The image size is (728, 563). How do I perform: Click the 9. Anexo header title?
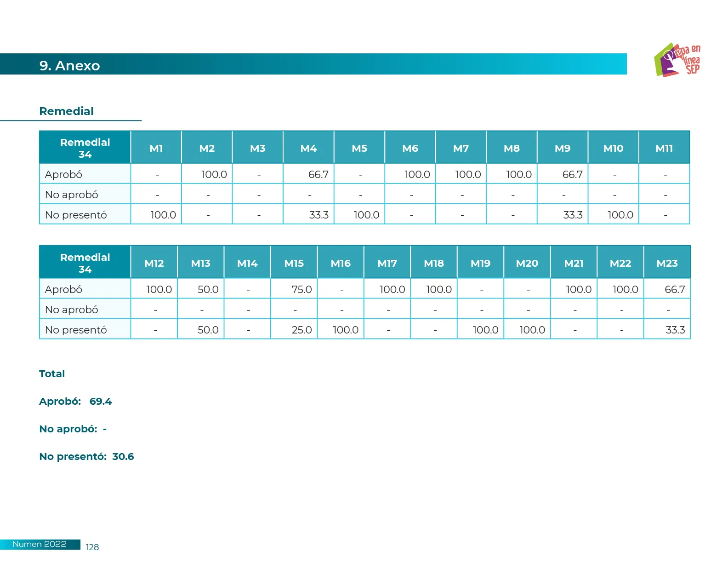69,66
